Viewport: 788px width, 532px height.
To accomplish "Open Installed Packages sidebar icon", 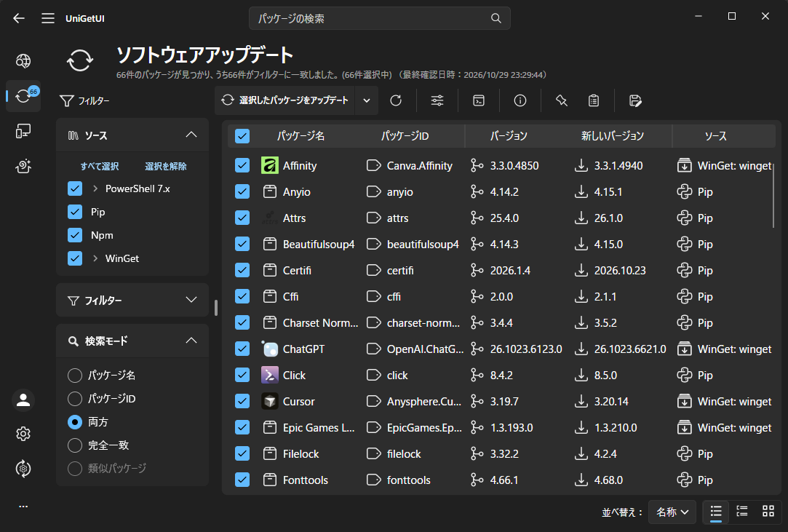I will (x=23, y=131).
